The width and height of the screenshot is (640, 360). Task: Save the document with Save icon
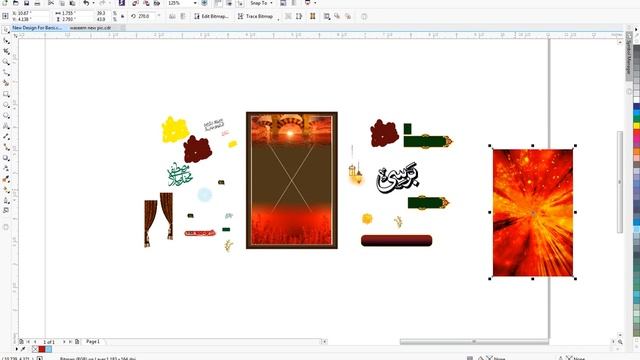click(26, 3)
